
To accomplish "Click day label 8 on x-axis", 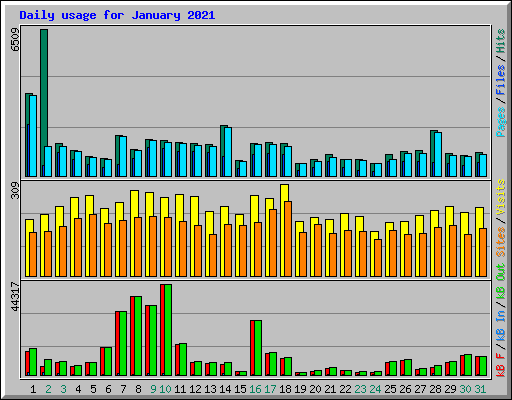I will [138, 389].
